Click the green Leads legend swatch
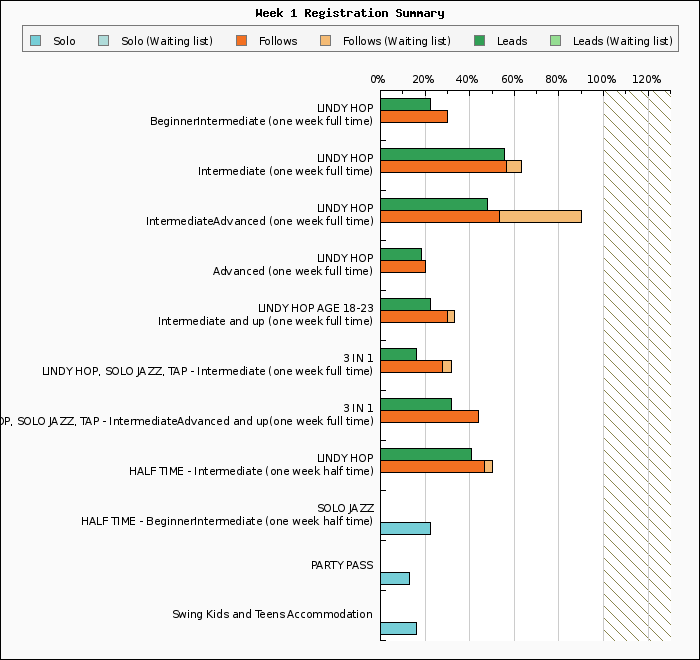 pyautogui.click(x=480, y=41)
